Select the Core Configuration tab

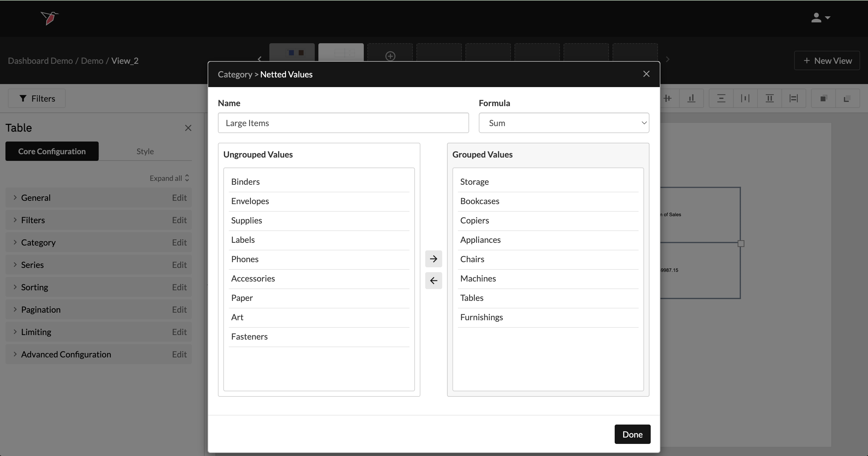[x=52, y=151]
